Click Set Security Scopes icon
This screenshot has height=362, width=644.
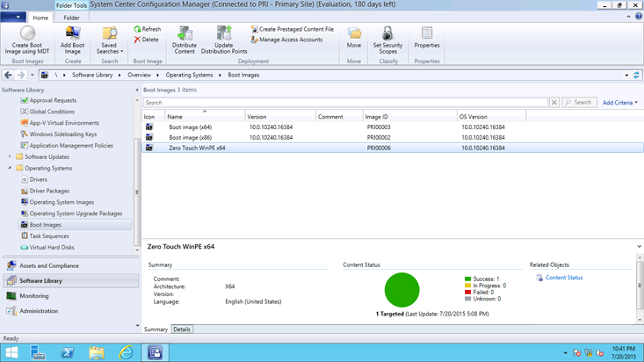(387, 35)
